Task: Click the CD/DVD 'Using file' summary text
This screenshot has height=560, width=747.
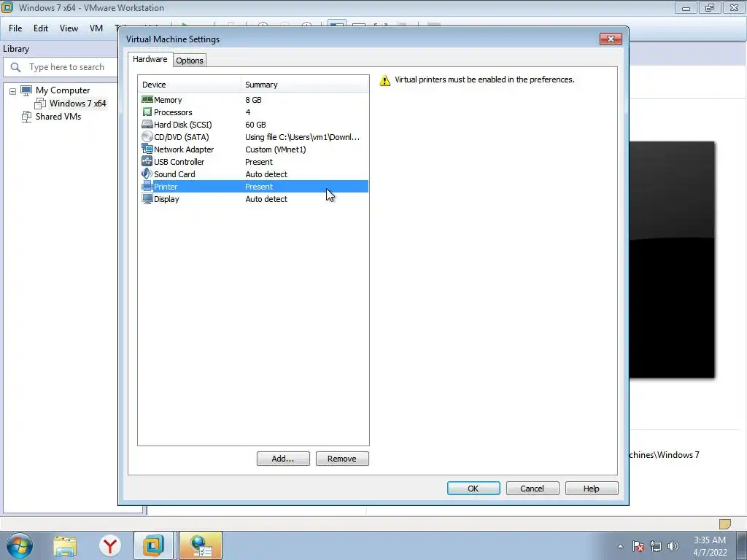Action: point(302,136)
